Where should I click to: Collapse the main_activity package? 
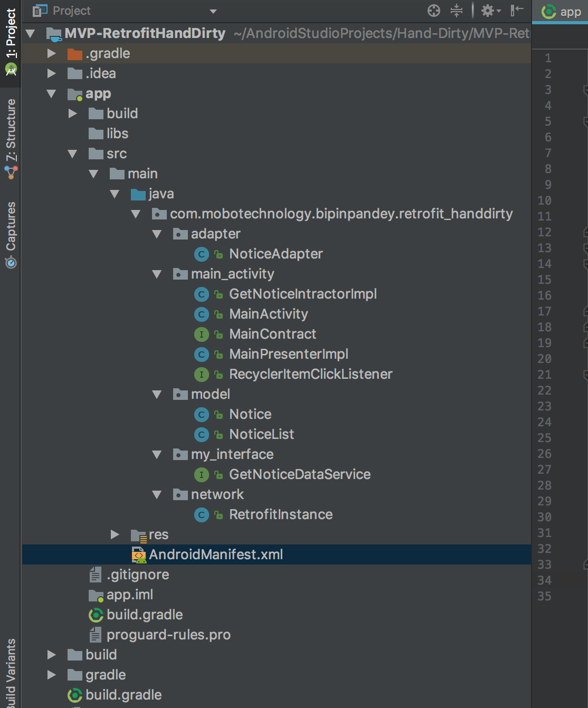tap(157, 274)
